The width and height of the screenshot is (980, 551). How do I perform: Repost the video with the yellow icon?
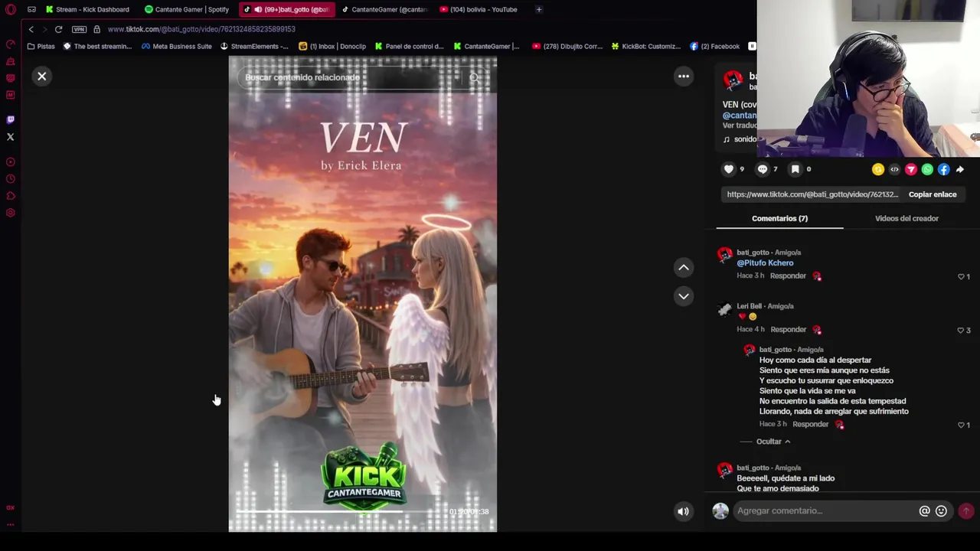click(878, 169)
